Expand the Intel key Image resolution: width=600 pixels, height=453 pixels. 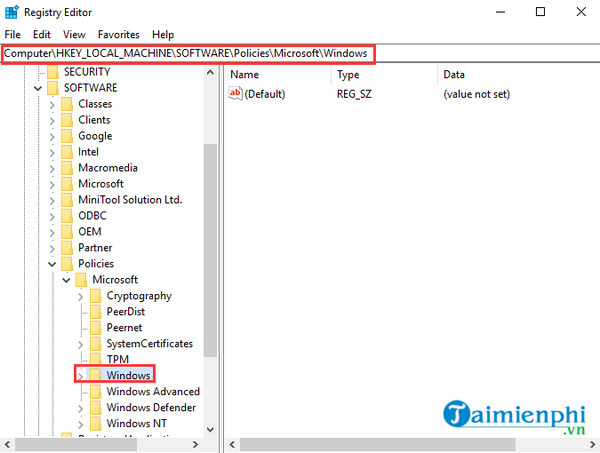(x=52, y=153)
